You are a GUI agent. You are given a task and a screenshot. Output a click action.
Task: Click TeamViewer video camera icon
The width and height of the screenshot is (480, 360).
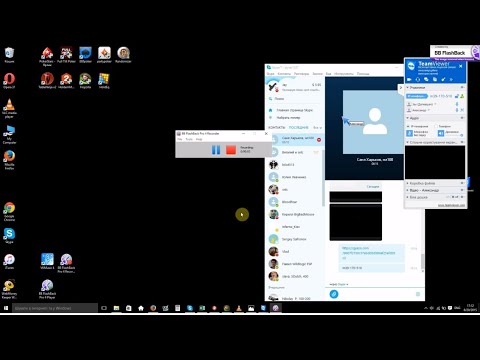pyautogui.click(x=409, y=79)
